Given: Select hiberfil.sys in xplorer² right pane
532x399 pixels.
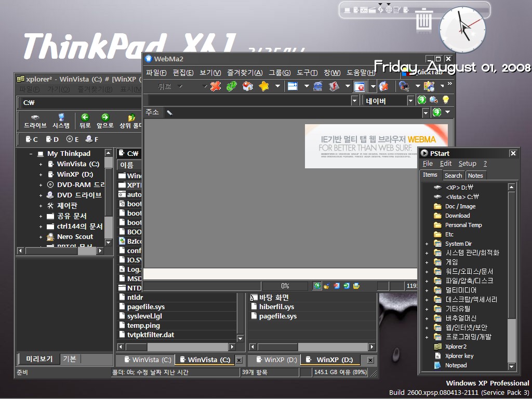Looking at the screenshot, I should [273, 307].
